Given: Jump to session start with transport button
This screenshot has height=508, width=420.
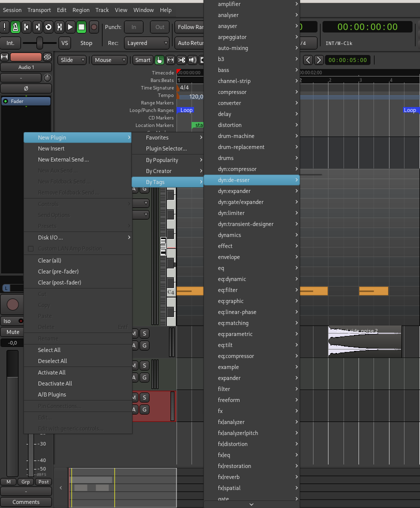Looking at the screenshot, I should click(26, 27).
